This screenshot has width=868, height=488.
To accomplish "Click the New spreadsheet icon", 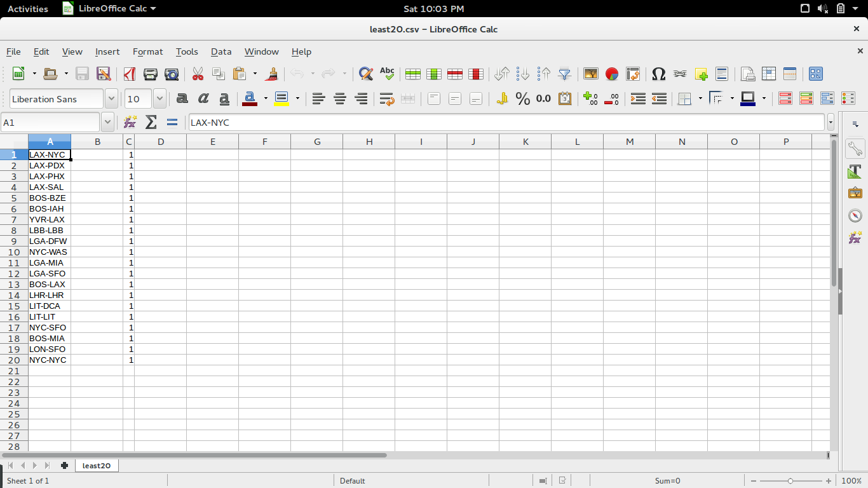I will 18,74.
